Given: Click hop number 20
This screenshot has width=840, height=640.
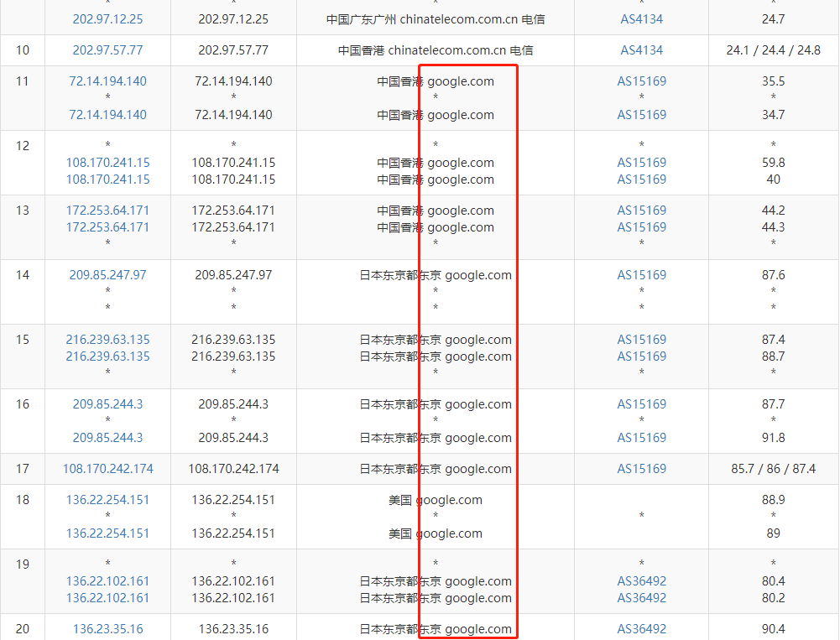Looking at the screenshot, I should tap(23, 629).
